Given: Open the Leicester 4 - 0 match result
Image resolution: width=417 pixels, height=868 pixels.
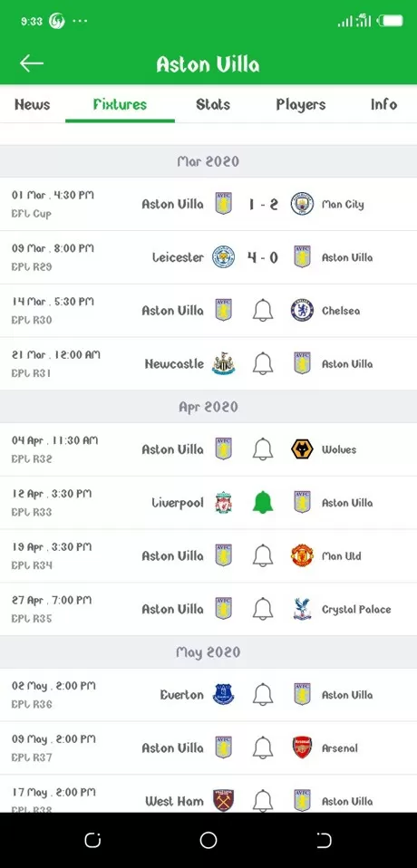Looking at the screenshot, I should tap(263, 257).
